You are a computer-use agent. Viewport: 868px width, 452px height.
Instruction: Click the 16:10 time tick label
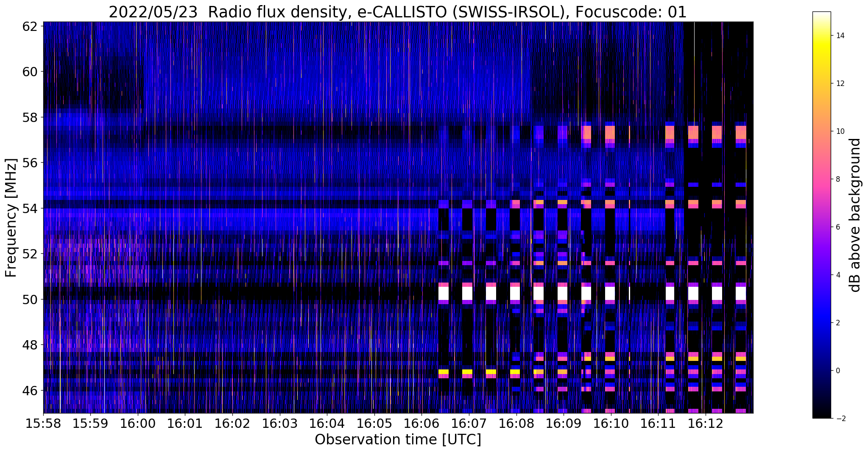(x=611, y=424)
